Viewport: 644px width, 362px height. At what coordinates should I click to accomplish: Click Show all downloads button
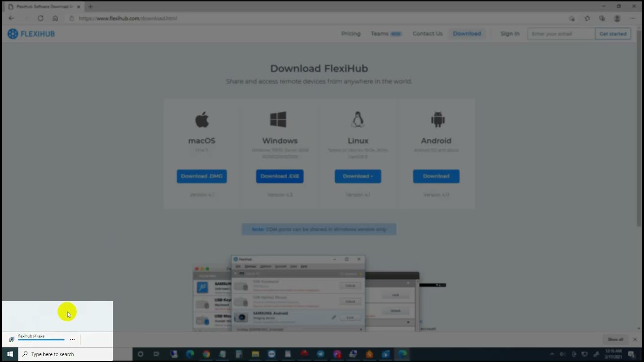click(x=615, y=339)
